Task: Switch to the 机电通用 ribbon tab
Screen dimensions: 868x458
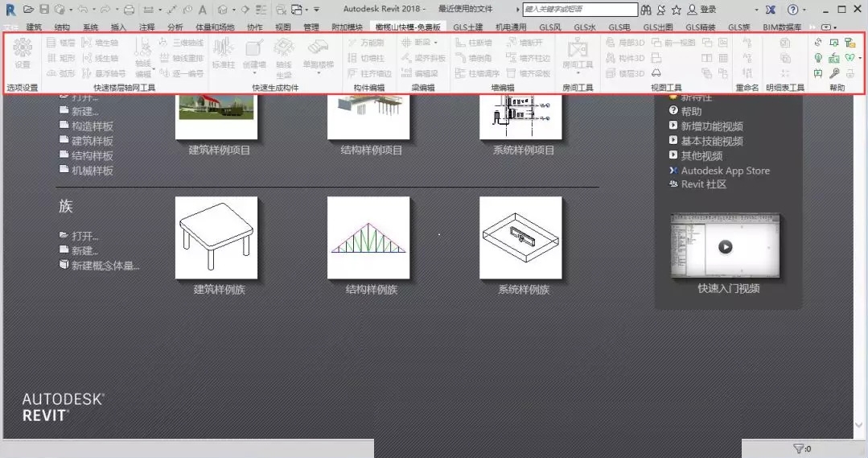Action: 511,27
